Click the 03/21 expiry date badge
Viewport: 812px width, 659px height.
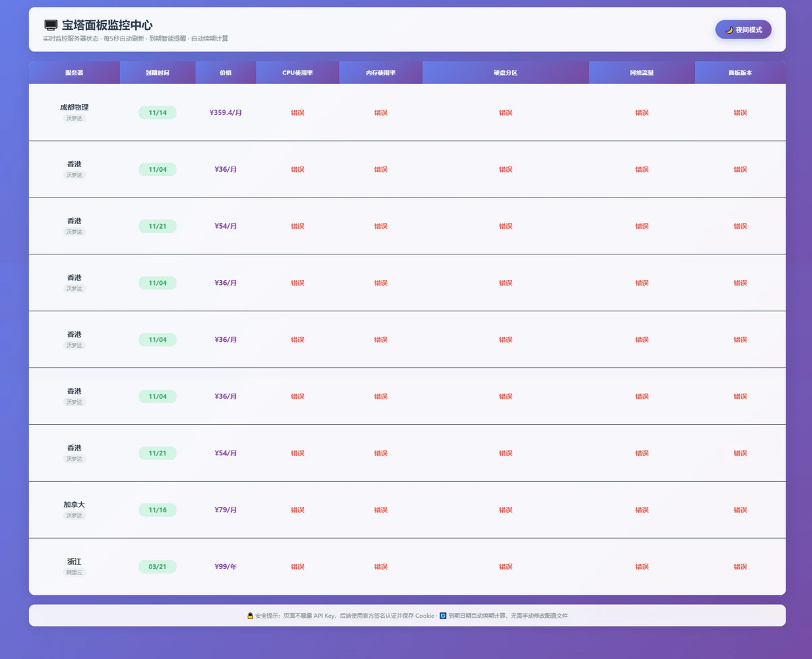(158, 567)
